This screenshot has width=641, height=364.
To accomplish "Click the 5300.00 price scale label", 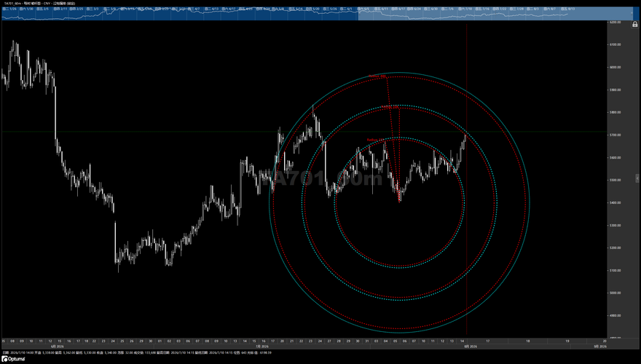I will [616, 226].
